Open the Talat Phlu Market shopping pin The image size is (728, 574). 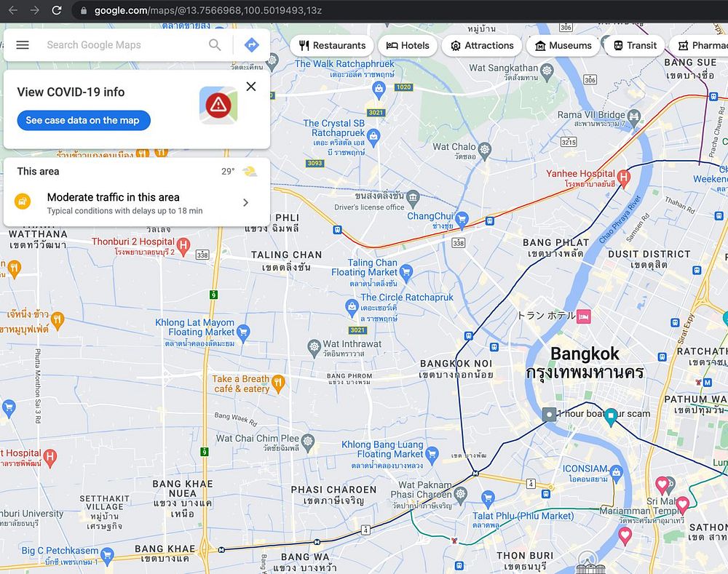(x=488, y=499)
